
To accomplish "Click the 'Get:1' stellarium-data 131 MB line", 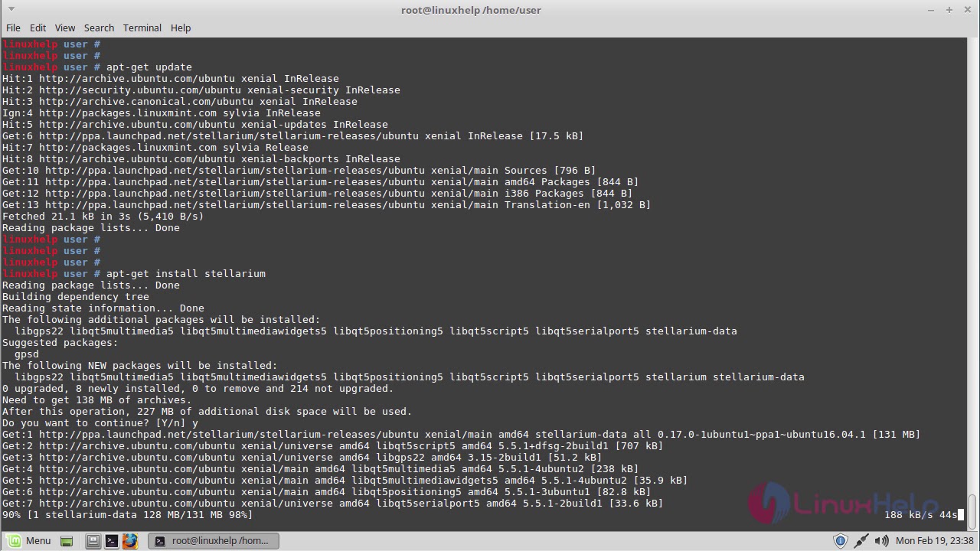I will point(462,434).
